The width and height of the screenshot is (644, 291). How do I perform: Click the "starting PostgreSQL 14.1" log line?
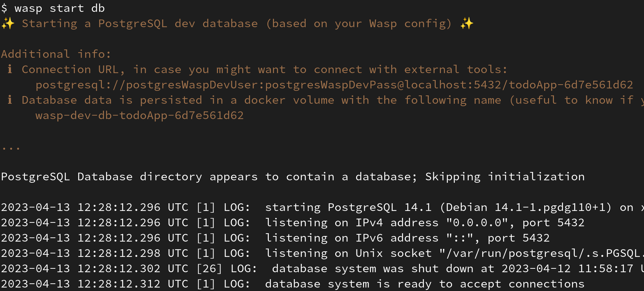[348, 207]
